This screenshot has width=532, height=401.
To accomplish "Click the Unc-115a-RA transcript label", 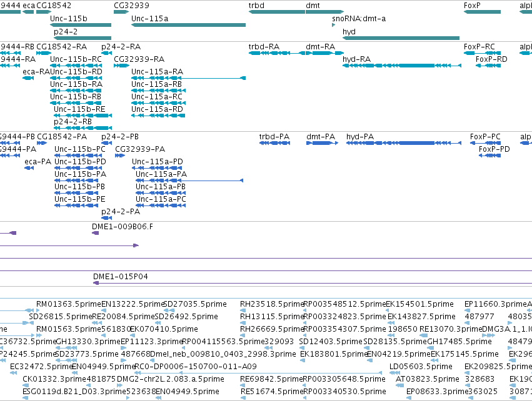I will (x=157, y=72).
